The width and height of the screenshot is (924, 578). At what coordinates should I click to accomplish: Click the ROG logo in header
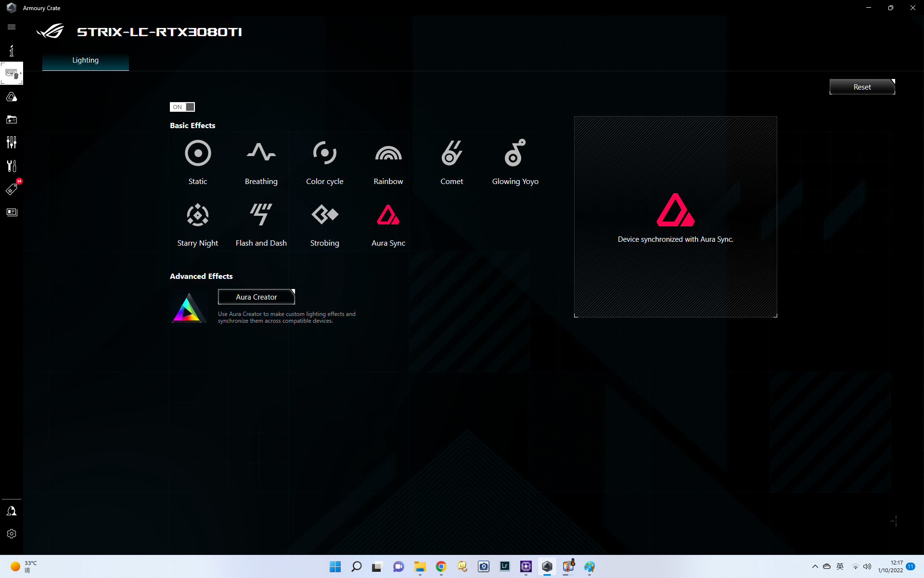click(x=50, y=31)
